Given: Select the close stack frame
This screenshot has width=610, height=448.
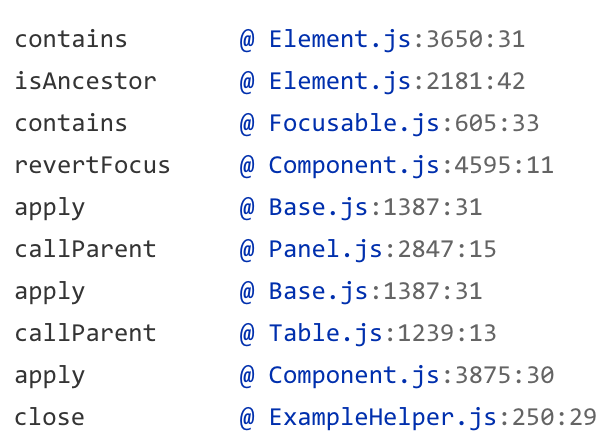Looking at the screenshot, I should (x=50, y=418).
